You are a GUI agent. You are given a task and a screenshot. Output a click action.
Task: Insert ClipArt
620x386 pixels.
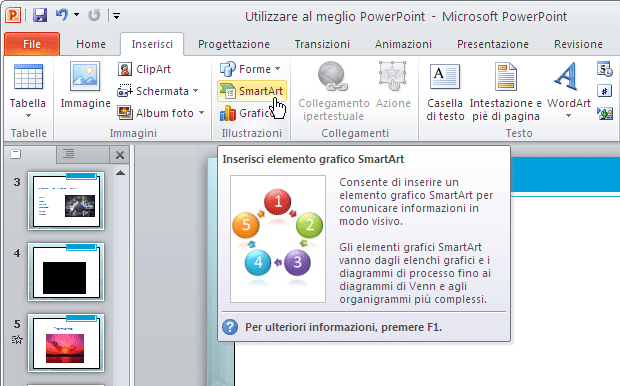point(144,69)
